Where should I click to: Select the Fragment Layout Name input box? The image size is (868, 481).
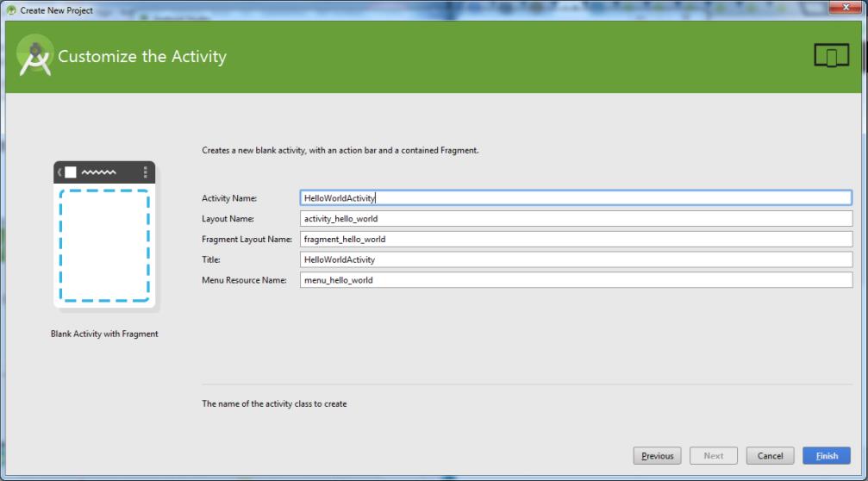575,240
